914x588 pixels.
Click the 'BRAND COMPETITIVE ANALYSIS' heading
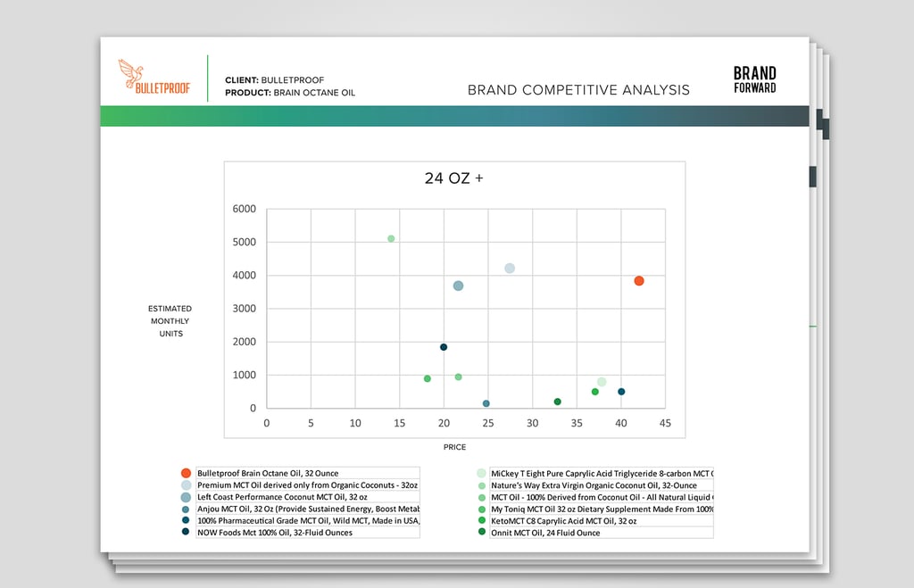[x=578, y=90]
